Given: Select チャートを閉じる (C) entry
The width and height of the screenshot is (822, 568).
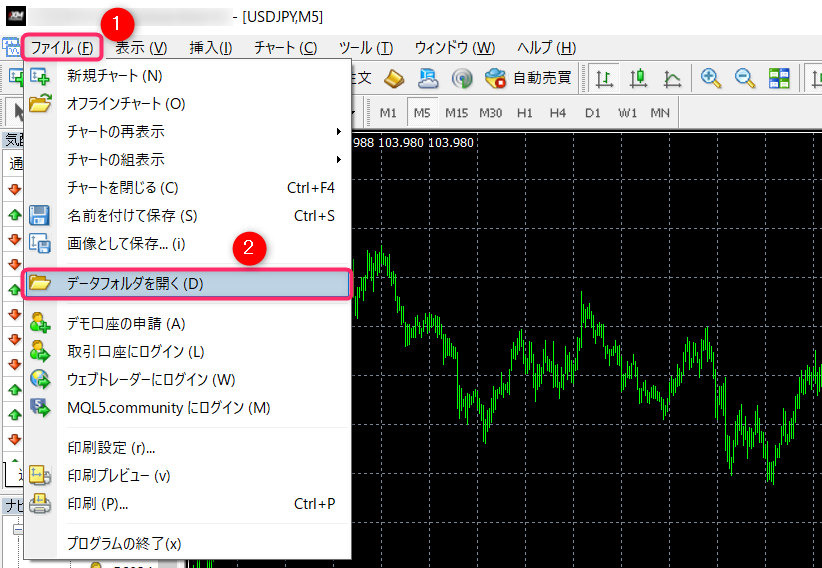Looking at the screenshot, I should (188, 188).
